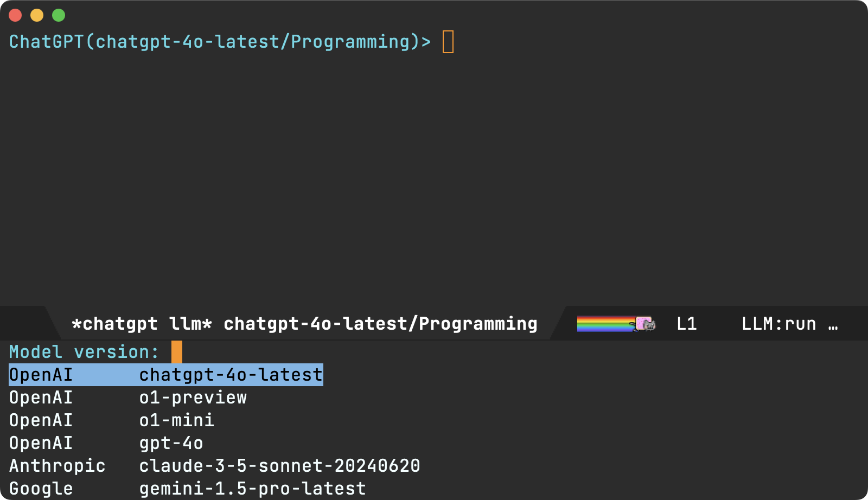The width and height of the screenshot is (868, 500).
Task: Place cursor at the chat prompt input
Action: click(x=448, y=42)
